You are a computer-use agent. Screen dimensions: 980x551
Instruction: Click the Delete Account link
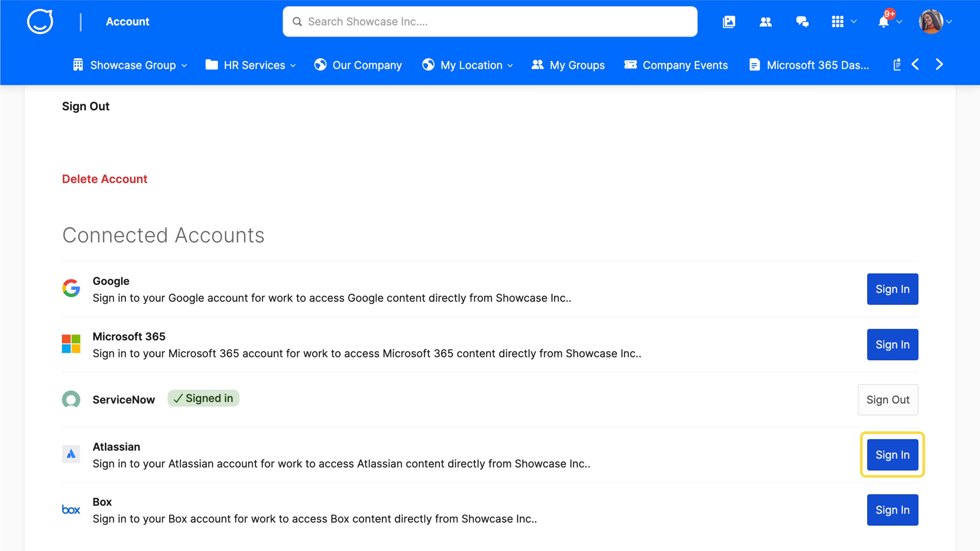tap(105, 179)
